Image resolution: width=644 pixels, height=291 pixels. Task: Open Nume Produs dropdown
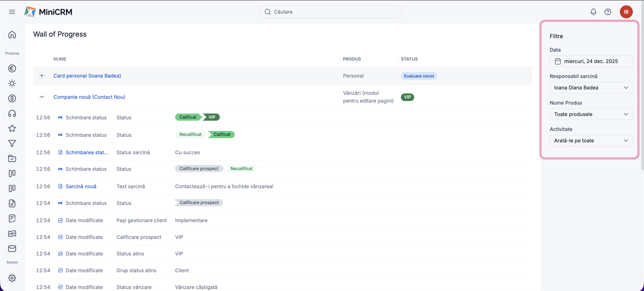tap(591, 114)
